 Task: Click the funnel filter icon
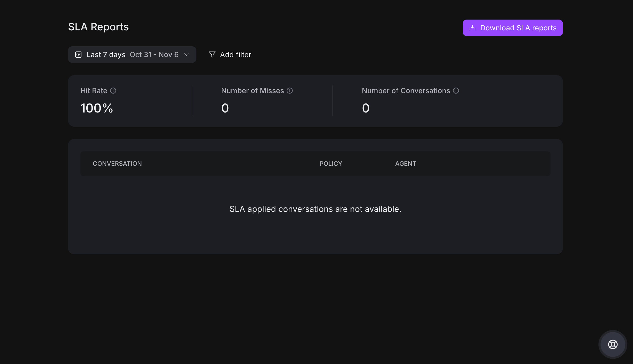pyautogui.click(x=212, y=55)
